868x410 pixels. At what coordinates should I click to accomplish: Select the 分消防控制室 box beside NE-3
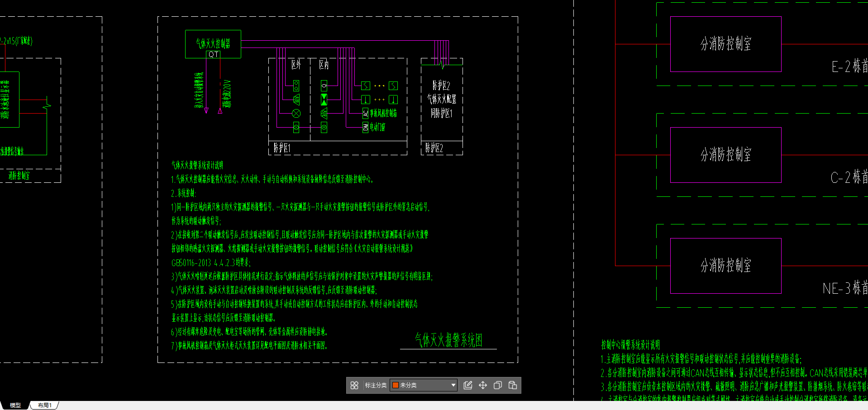click(726, 266)
